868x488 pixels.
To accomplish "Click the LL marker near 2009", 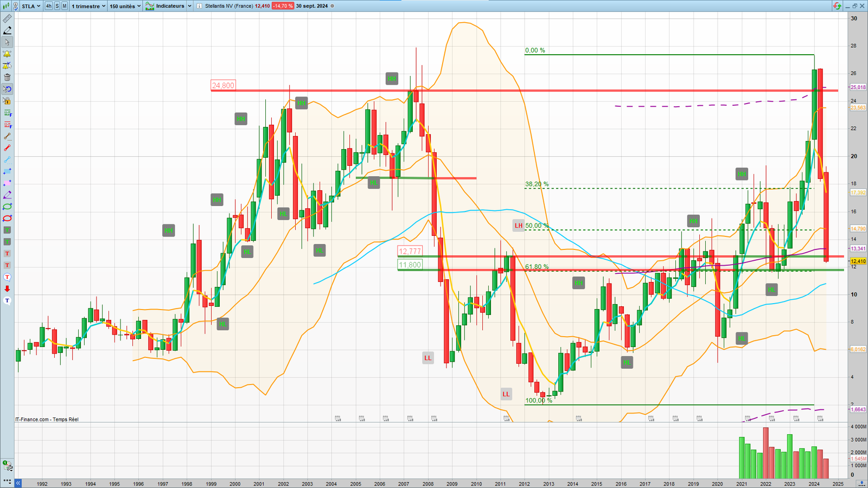I will point(428,358).
